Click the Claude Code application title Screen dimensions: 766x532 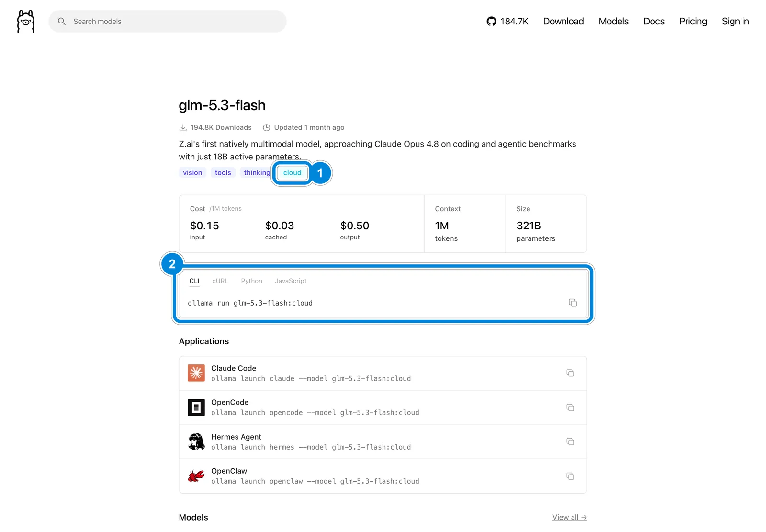pos(234,368)
